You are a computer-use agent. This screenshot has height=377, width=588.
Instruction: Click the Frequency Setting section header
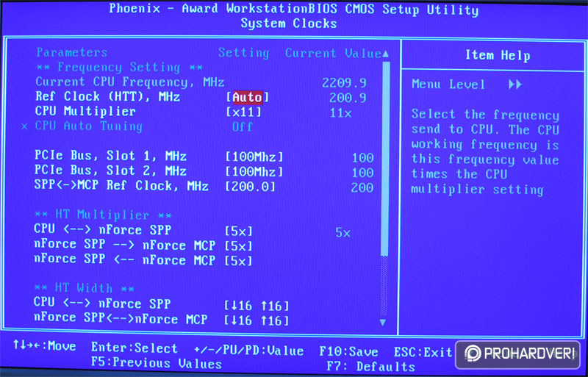click(120, 68)
